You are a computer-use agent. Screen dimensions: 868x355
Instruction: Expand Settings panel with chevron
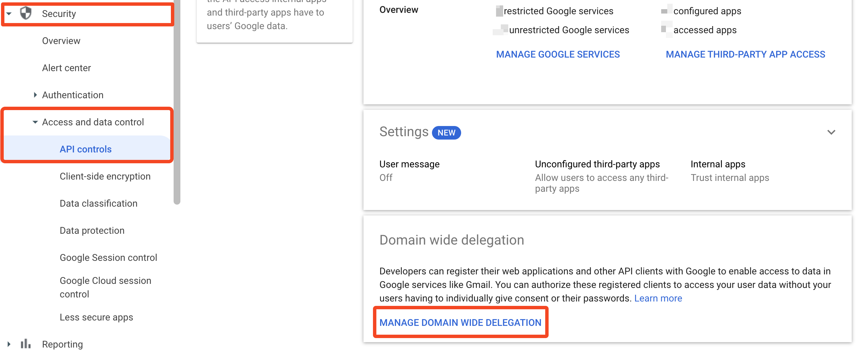(x=831, y=132)
